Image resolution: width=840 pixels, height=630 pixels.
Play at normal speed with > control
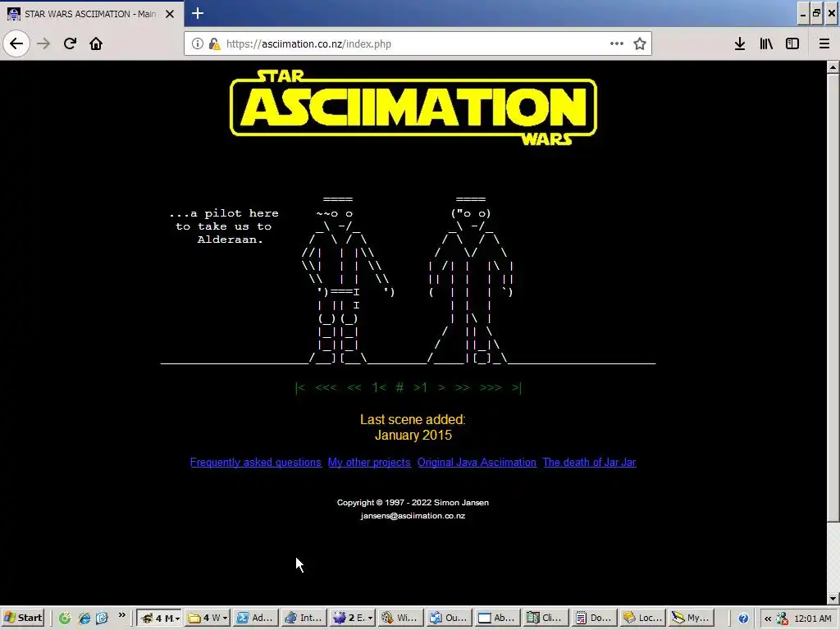click(441, 387)
